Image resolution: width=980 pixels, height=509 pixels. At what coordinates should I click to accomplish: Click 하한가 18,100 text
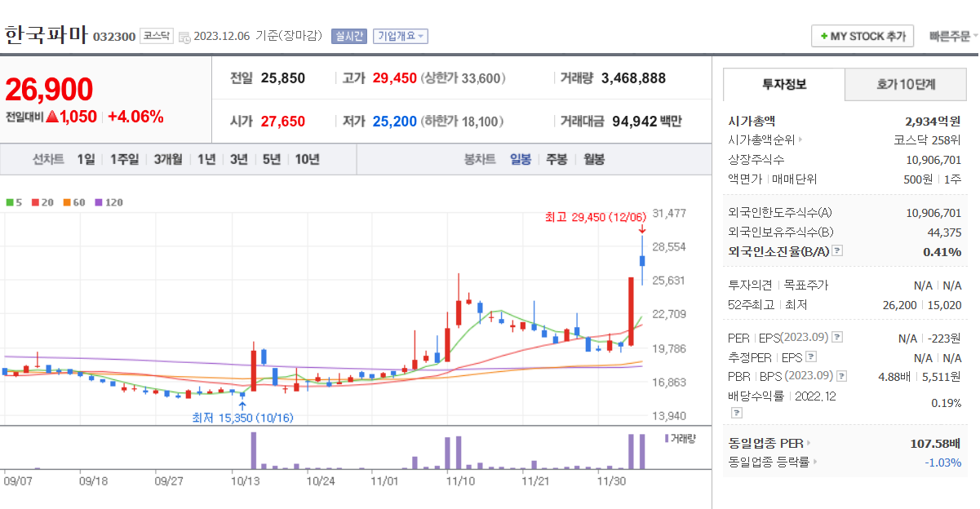tap(463, 122)
